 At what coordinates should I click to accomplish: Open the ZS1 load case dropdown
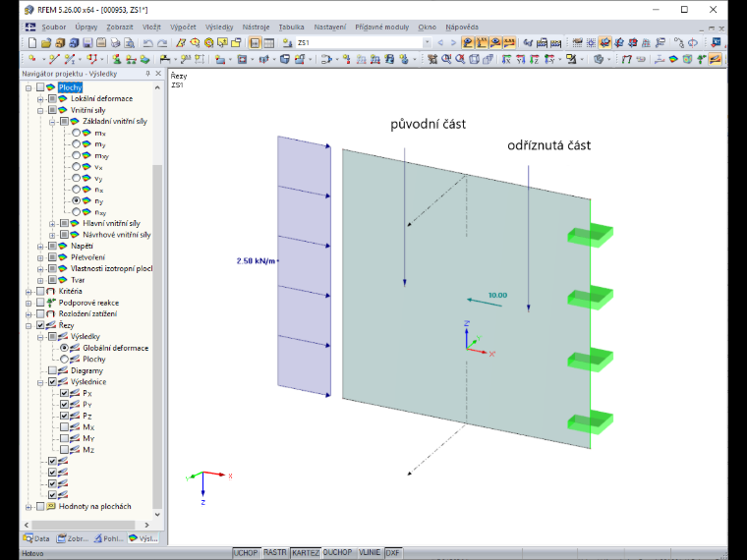coord(427,43)
